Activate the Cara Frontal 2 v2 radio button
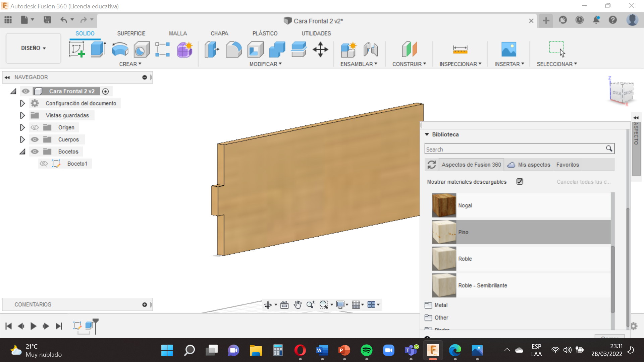The height and width of the screenshot is (362, 644). (105, 91)
